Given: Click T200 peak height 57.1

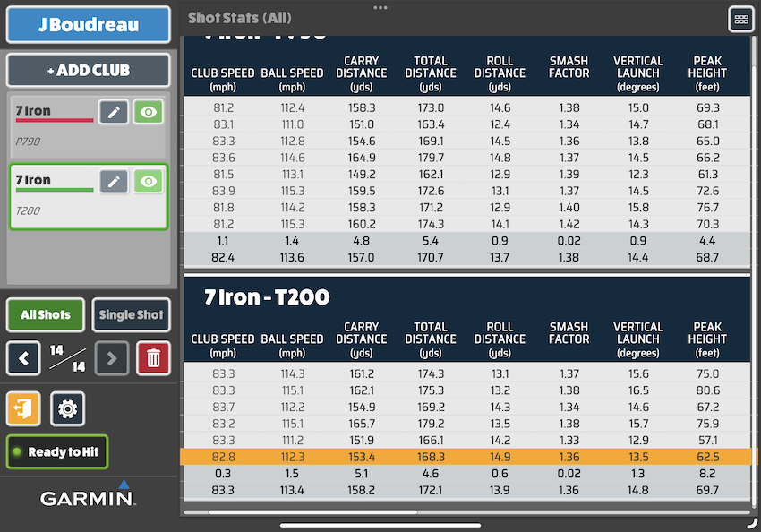Looking at the screenshot, I should click(707, 441).
